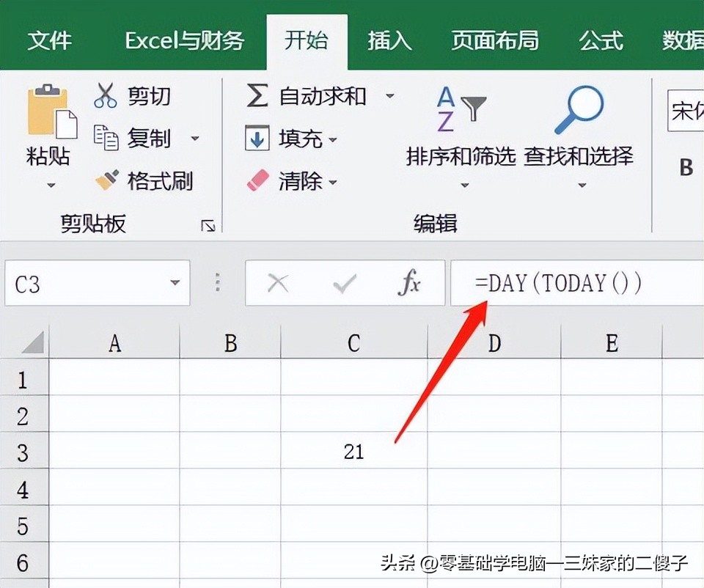704x588 pixels.
Task: Click the Fill down-arrow icon
Action: (257, 139)
